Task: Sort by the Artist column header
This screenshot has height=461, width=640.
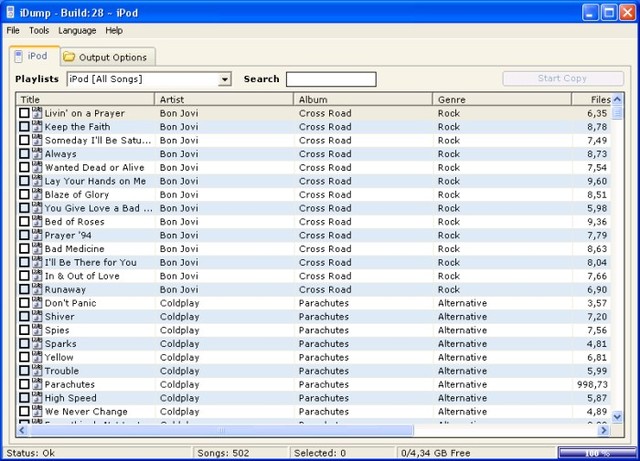Action: pyautogui.click(x=224, y=99)
